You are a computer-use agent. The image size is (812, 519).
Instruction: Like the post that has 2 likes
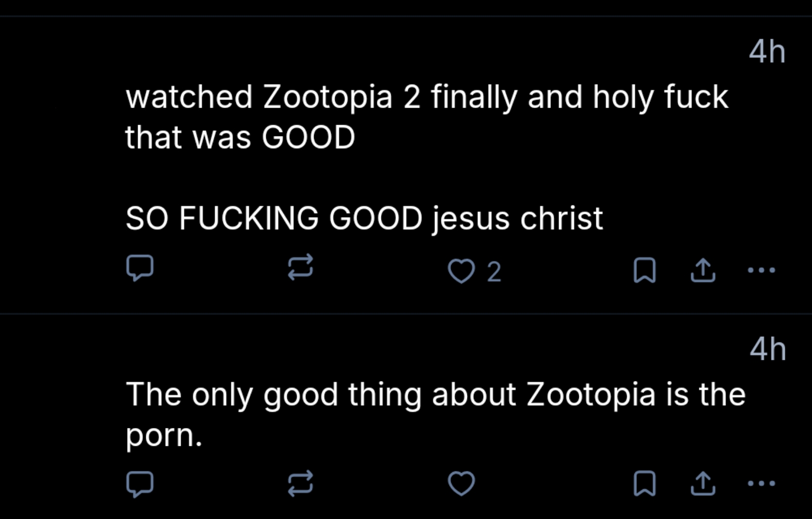tap(461, 271)
